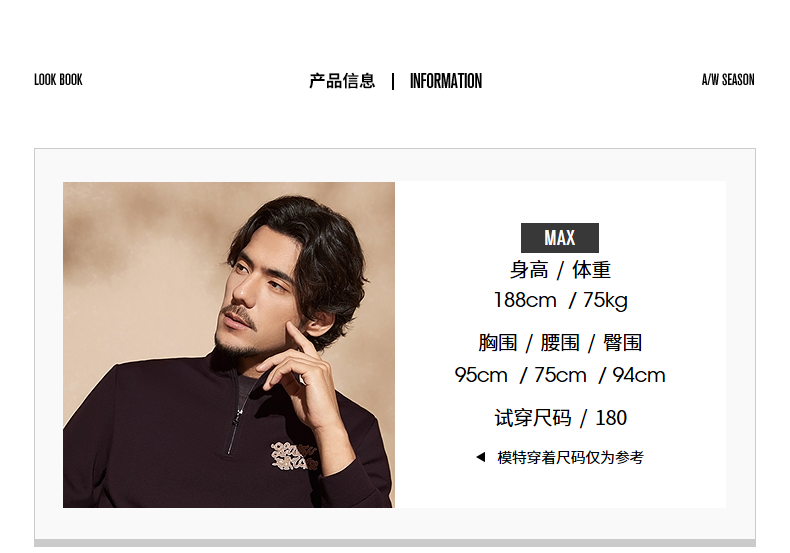Screen dimensions: 790x553
Task: Click the 94cm hip measurement
Action: click(x=639, y=375)
